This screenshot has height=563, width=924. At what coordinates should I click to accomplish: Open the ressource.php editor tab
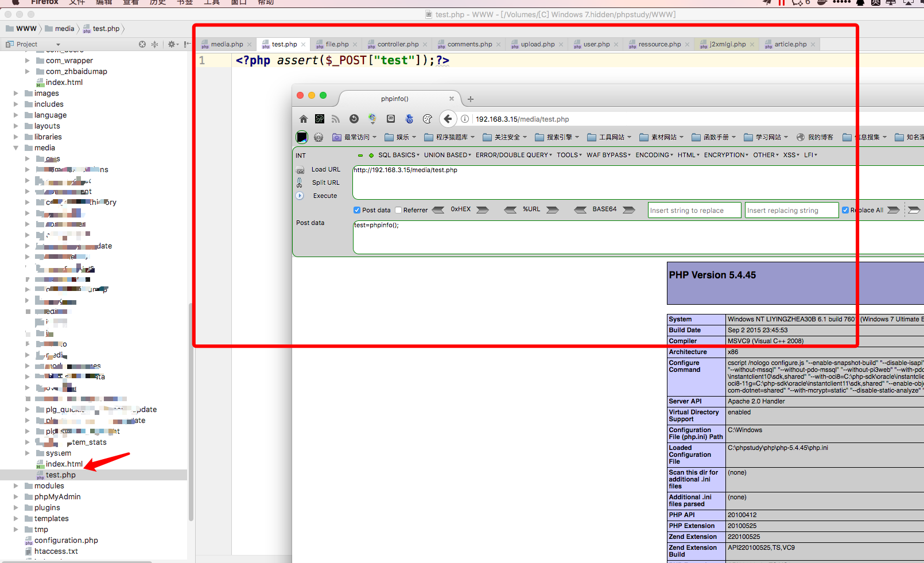pyautogui.click(x=659, y=44)
